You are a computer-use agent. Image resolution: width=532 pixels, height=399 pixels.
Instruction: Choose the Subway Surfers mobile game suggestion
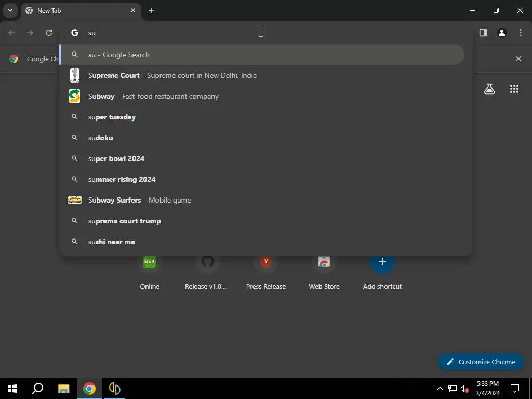point(262,200)
